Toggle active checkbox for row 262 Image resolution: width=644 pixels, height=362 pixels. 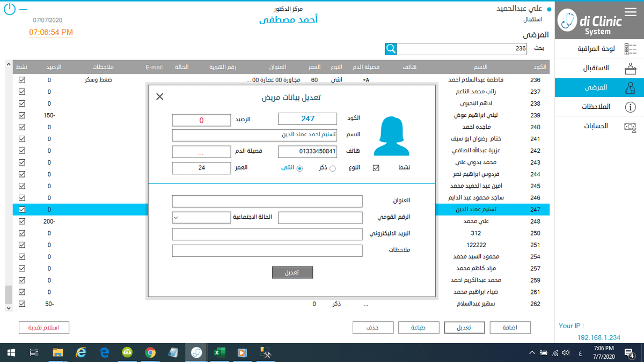[22, 304]
